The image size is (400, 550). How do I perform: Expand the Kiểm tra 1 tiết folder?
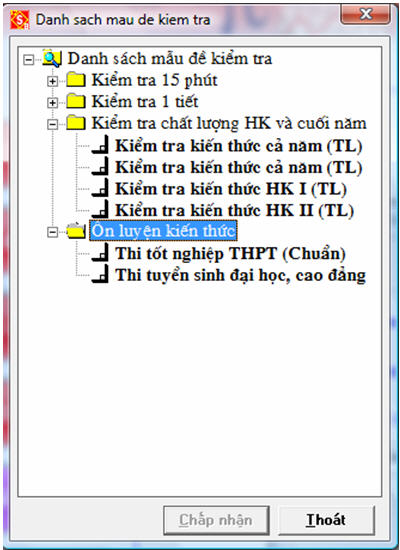[x=52, y=103]
